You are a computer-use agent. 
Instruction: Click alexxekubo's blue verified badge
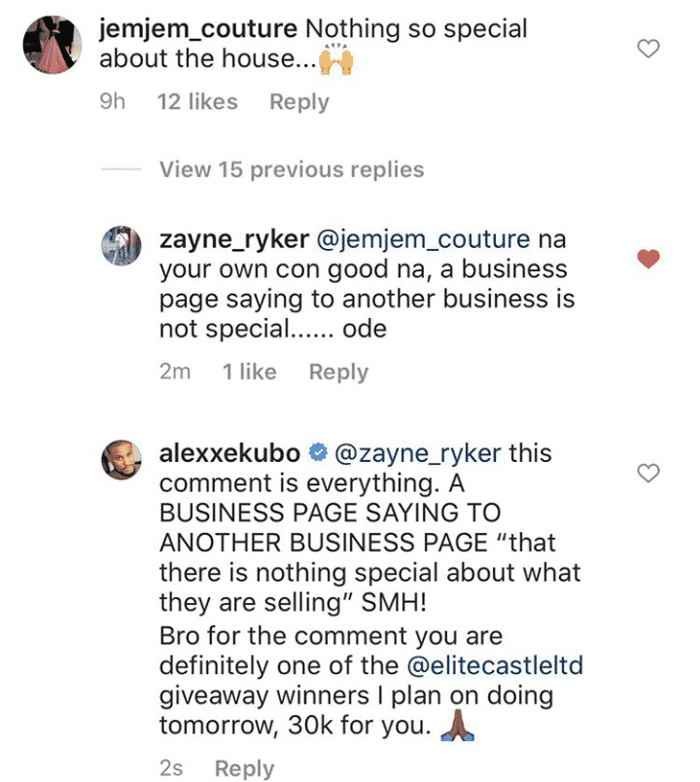[317, 453]
